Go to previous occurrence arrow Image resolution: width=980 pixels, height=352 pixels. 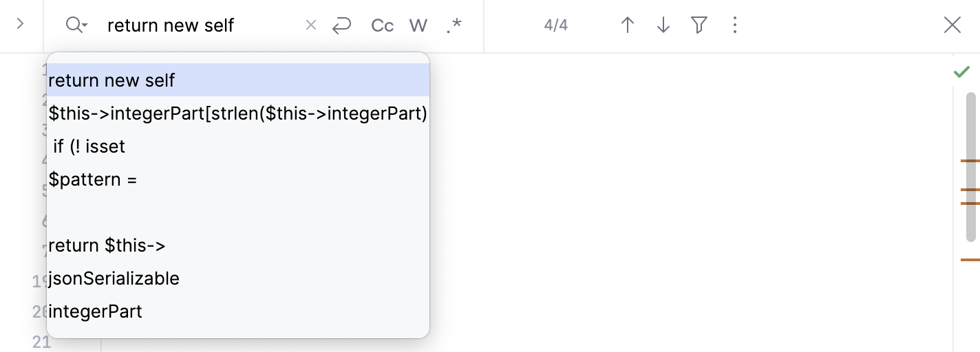coord(628,25)
